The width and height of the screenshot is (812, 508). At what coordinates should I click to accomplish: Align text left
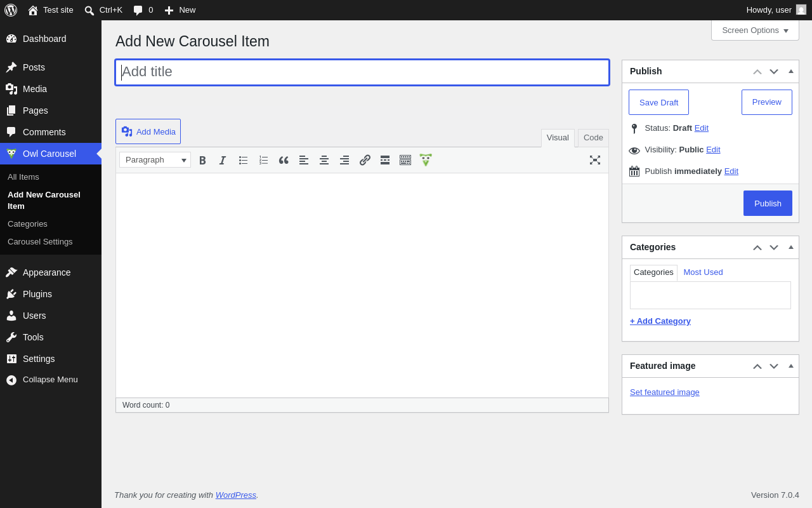pyautogui.click(x=304, y=160)
